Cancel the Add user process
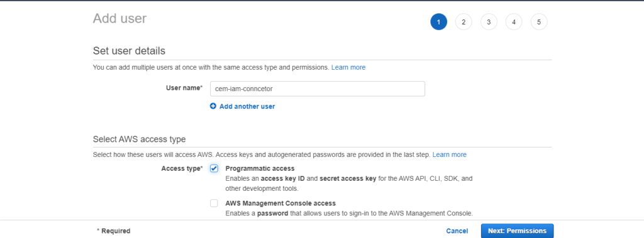This screenshot has width=644, height=238. [x=457, y=231]
